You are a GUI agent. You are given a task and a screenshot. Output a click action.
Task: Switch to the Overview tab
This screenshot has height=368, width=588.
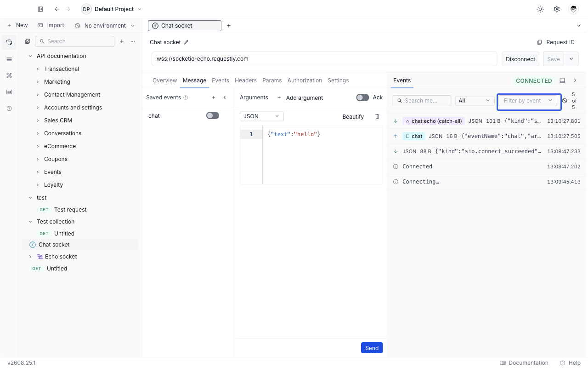[164, 80]
